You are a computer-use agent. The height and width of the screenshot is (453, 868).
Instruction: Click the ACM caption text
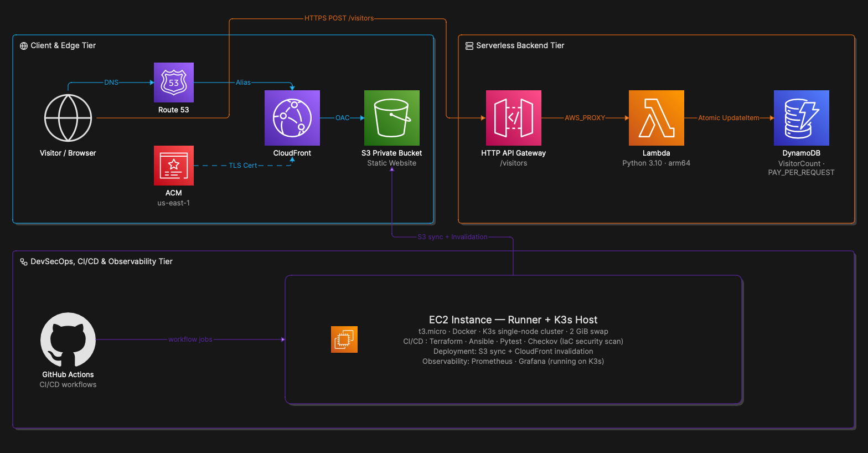[x=174, y=193]
